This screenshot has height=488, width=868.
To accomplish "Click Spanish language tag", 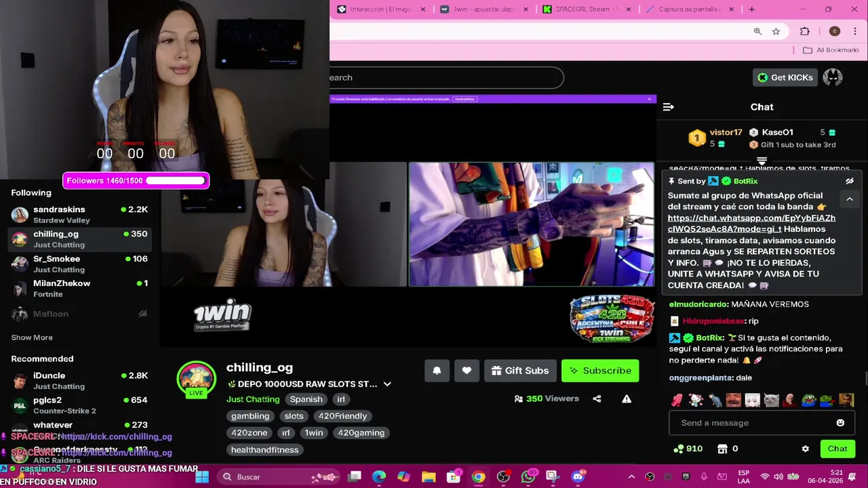I will 306,399.
